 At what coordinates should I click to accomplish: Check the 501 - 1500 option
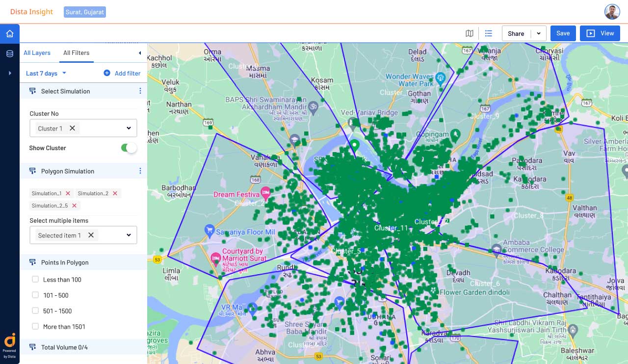click(x=35, y=311)
